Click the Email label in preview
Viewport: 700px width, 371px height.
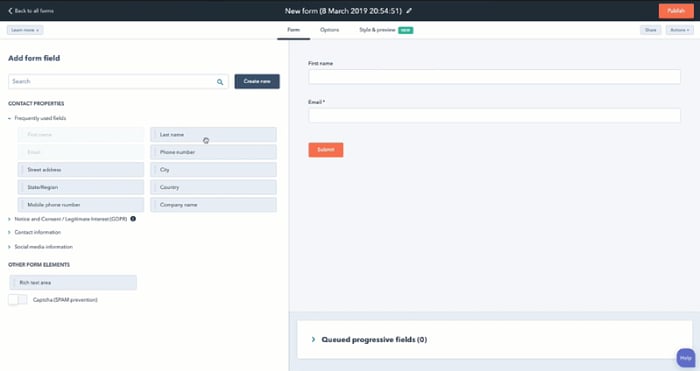317,102
